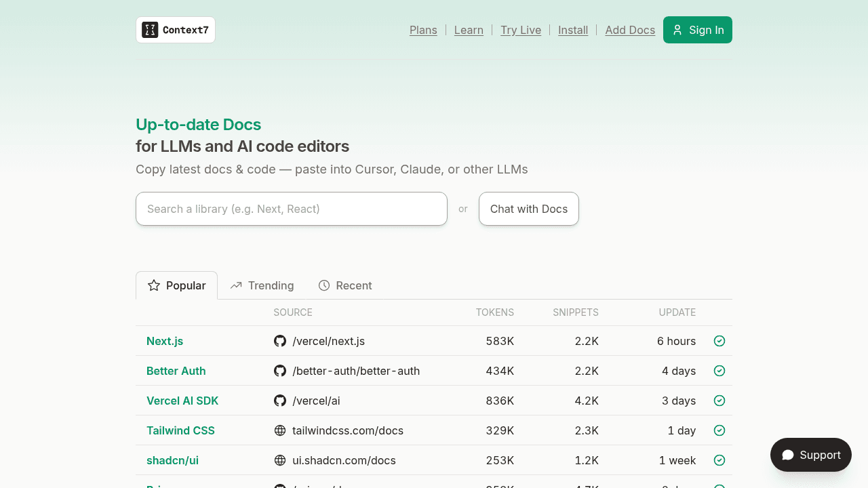Click the Context7 logo icon
Screen dimensions: 868x488
tap(150, 30)
